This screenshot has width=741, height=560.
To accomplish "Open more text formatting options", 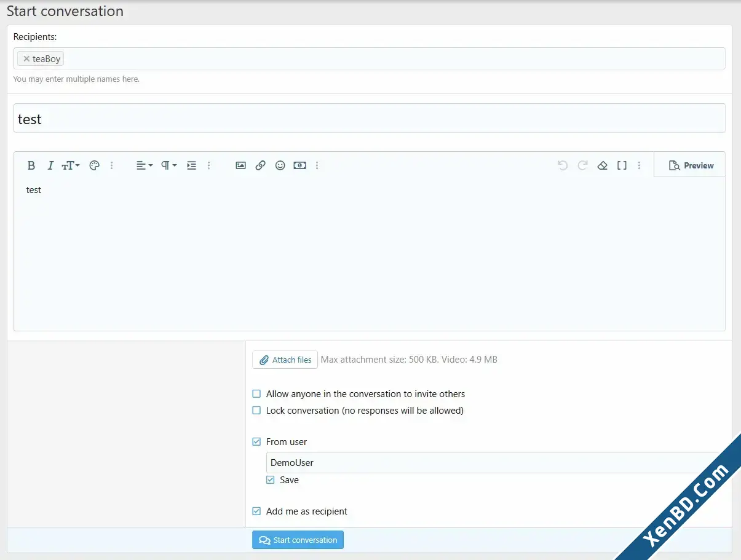I will pos(111,165).
